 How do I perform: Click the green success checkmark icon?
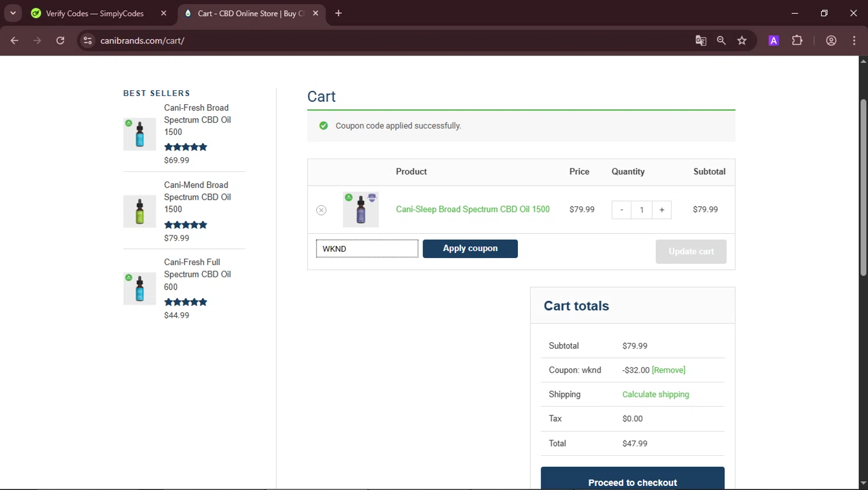[323, 126]
